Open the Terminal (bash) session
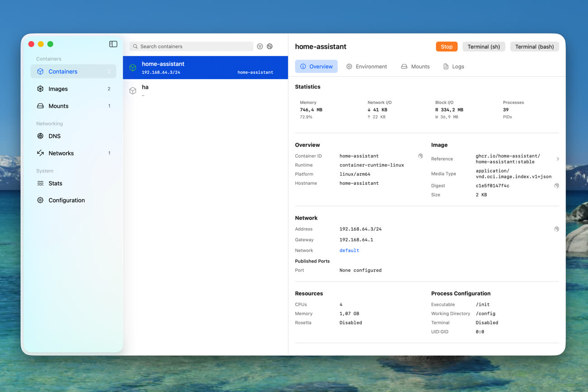Screen dimensions: 588x392 [534, 47]
